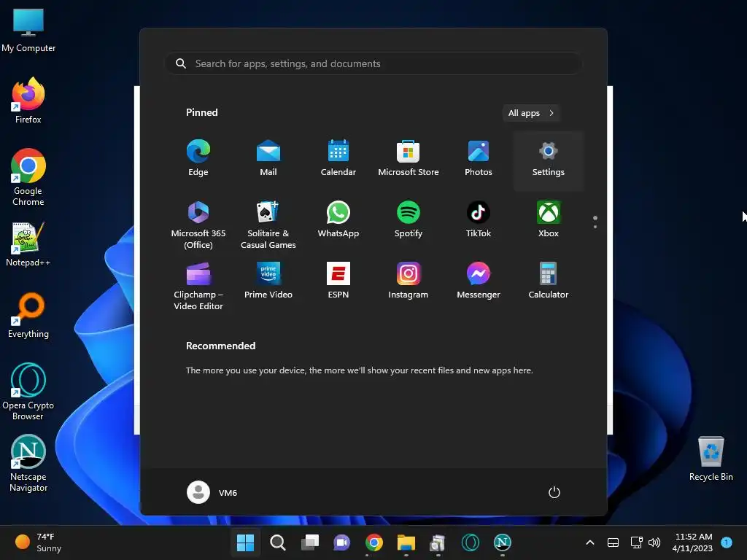The image size is (747, 560).
Task: Click the network icon in system tray
Action: pyautogui.click(x=636, y=542)
